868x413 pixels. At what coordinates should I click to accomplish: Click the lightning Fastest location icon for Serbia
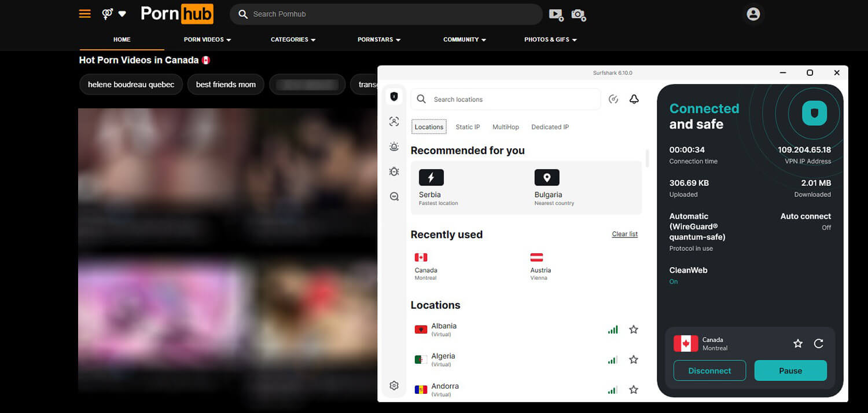coord(431,177)
